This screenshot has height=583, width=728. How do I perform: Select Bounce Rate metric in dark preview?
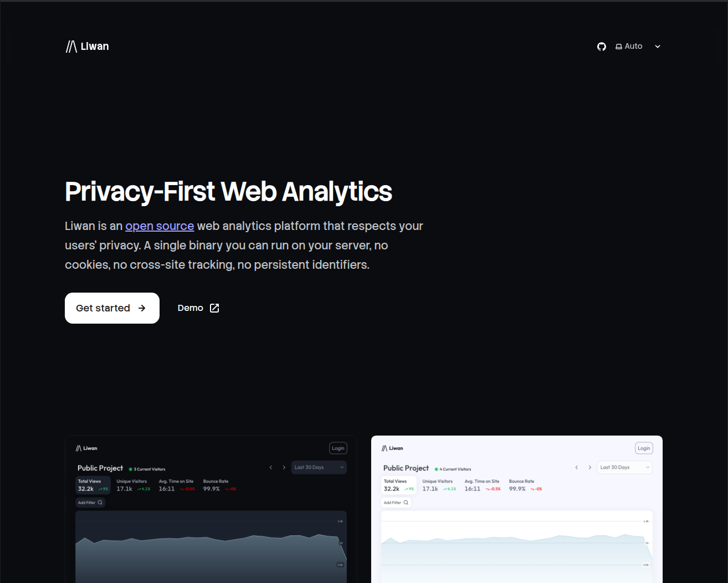[220, 485]
